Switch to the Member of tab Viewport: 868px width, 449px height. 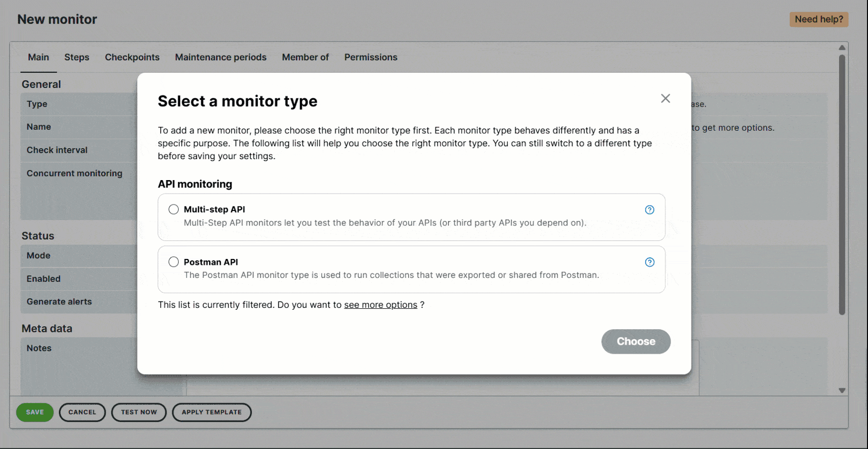pos(305,57)
